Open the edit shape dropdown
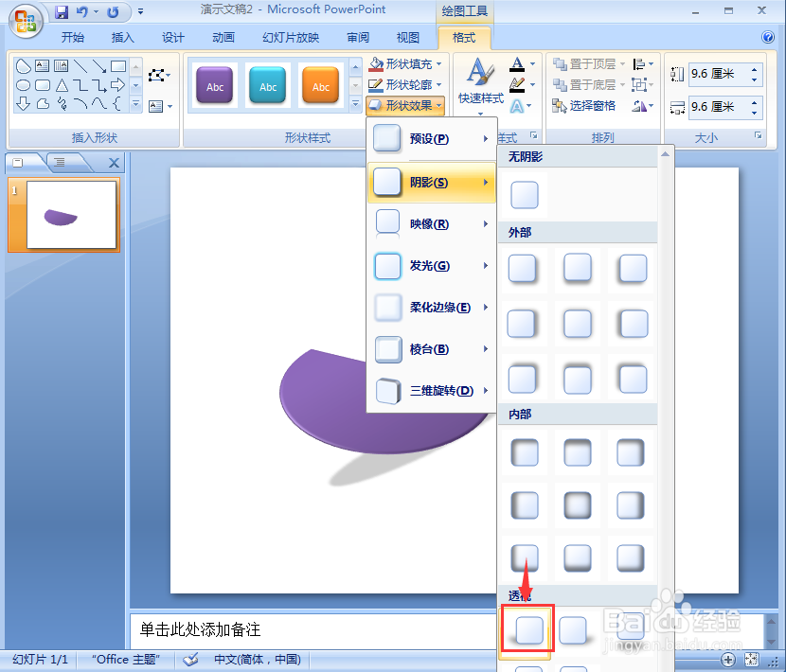Viewport: 786px width, 672px height. pos(159,76)
